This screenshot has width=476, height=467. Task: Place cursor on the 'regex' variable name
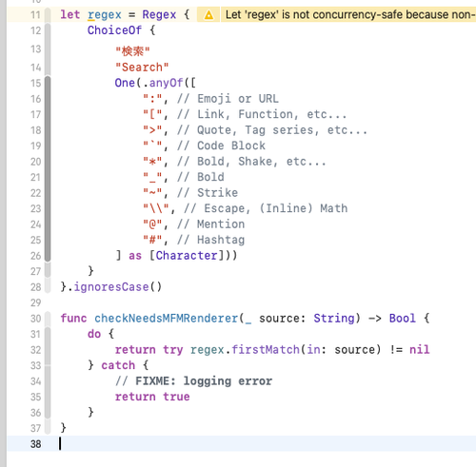(105, 15)
